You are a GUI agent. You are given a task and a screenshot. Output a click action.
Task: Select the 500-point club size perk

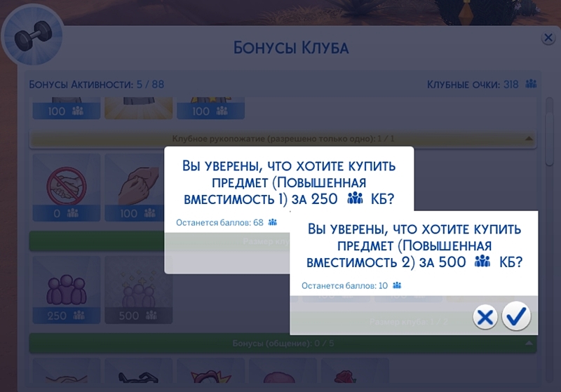138,290
